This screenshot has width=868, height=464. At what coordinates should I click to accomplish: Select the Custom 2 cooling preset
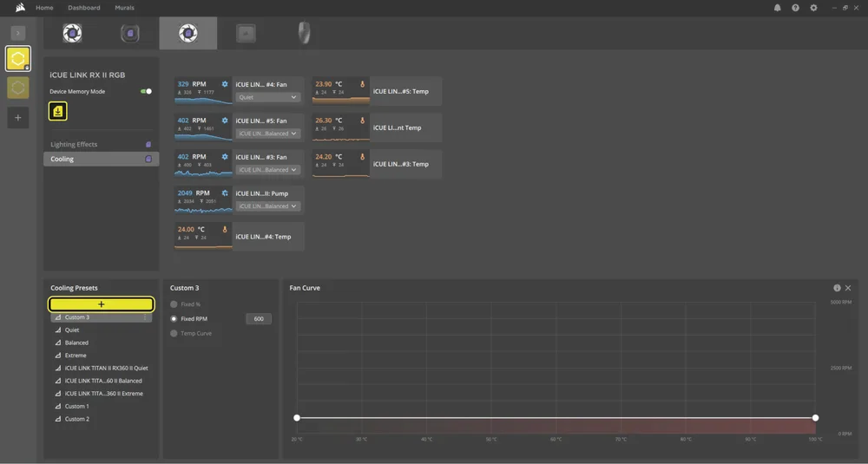[102, 419]
